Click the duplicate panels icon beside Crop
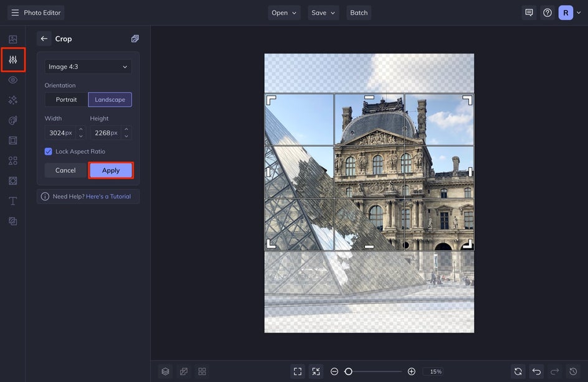The image size is (588, 382). pyautogui.click(x=135, y=39)
